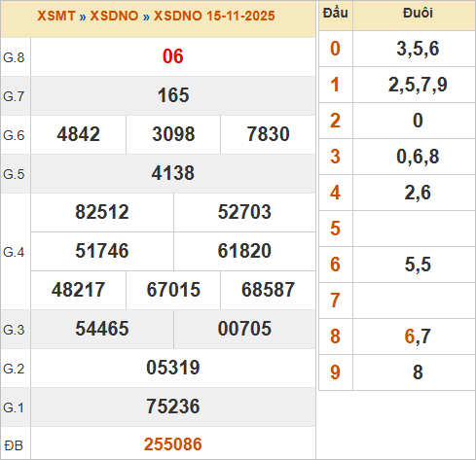This screenshot has width=476, height=460.
Task: Select the G.4 number 52703
Action: point(244,212)
